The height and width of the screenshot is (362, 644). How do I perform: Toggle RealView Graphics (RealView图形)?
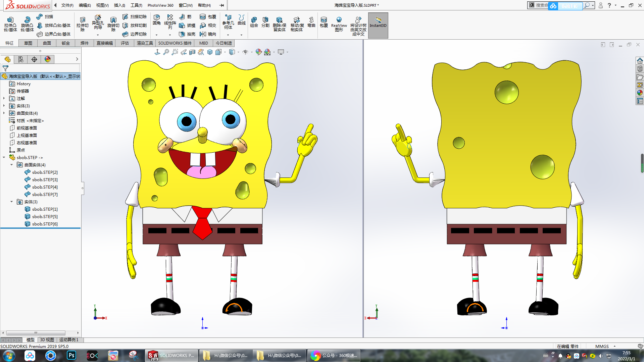[x=339, y=24]
